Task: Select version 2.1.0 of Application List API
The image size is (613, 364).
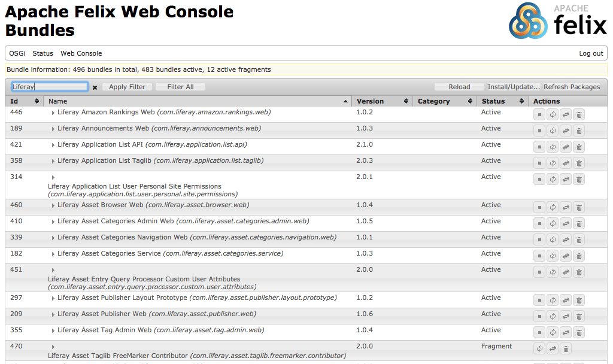Action: click(365, 145)
